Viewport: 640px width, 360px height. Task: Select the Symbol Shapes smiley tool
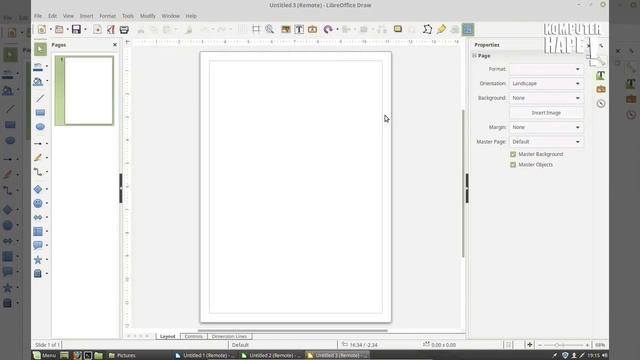coord(38,203)
